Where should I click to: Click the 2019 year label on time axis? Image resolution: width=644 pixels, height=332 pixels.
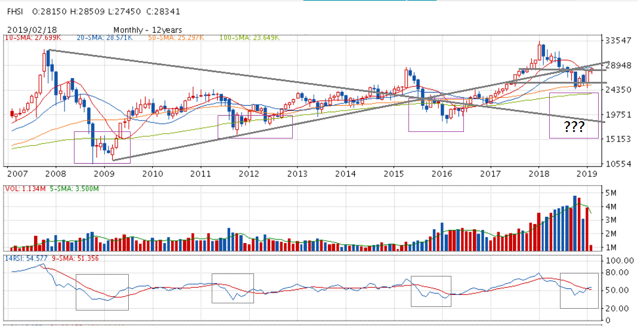(587, 174)
